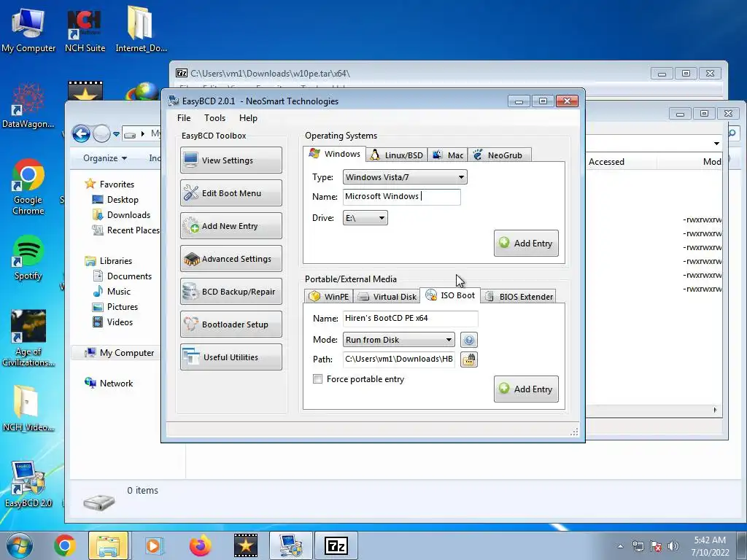Open Organize dropdown in Explorer window
The height and width of the screenshot is (560, 747).
(105, 158)
